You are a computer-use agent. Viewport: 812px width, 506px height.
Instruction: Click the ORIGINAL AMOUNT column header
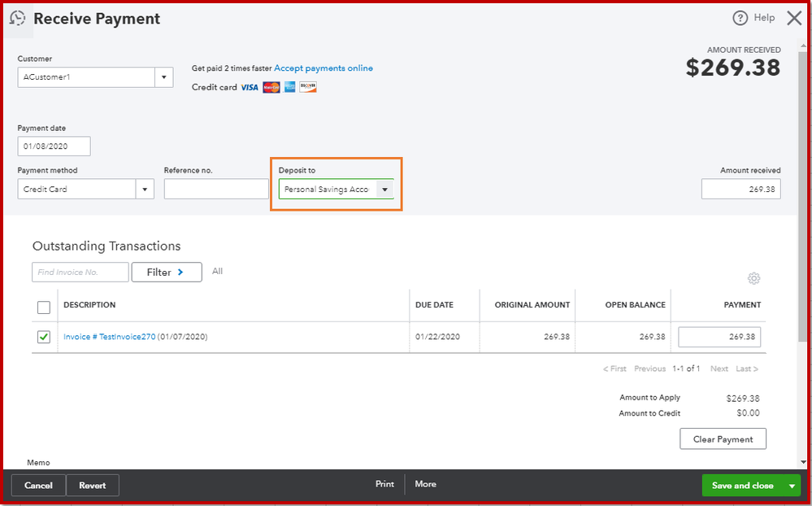coord(532,305)
